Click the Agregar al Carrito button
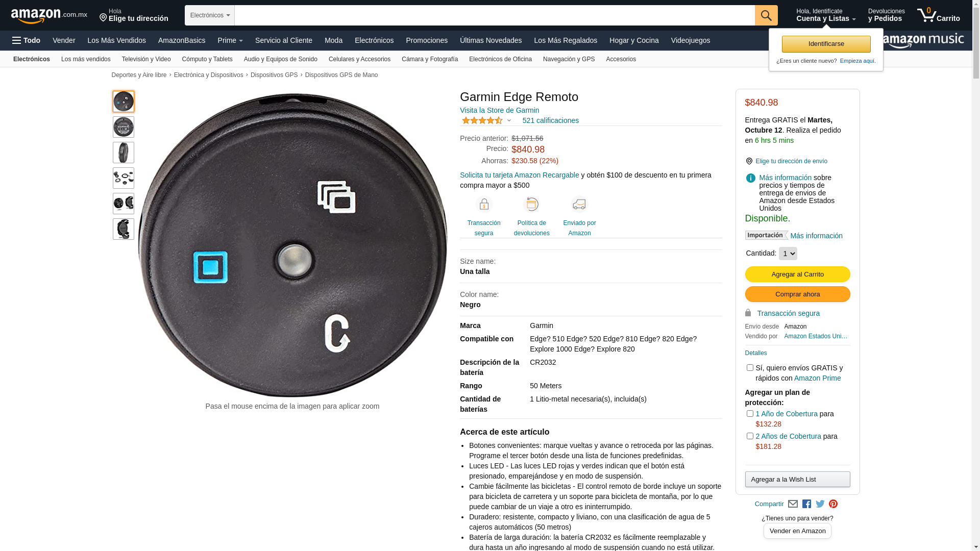Image resolution: width=980 pixels, height=551 pixels. pyautogui.click(x=797, y=274)
